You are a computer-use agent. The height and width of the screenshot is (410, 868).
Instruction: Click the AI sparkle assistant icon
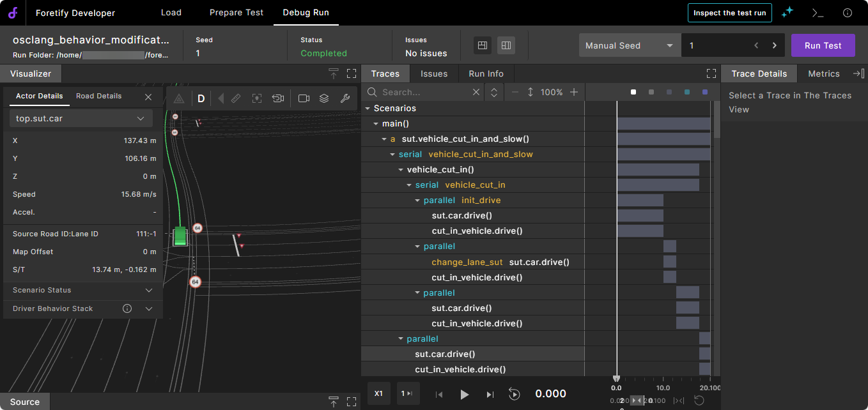(787, 13)
